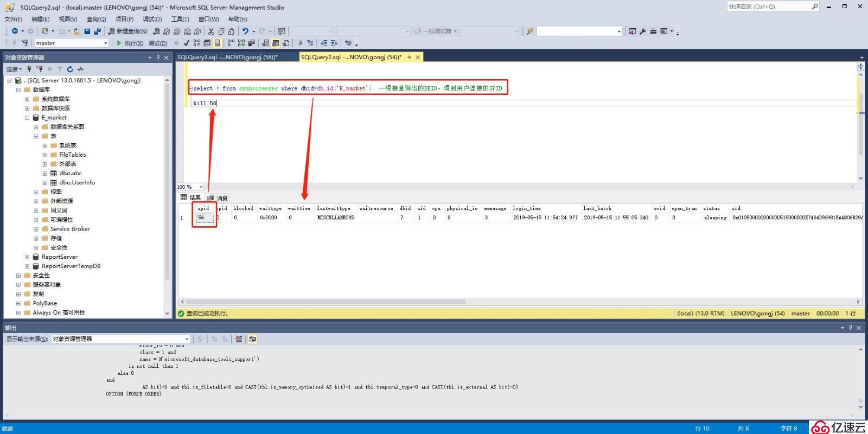Expand the Service Broker folder
The height and width of the screenshot is (434, 868).
pyautogui.click(x=36, y=229)
